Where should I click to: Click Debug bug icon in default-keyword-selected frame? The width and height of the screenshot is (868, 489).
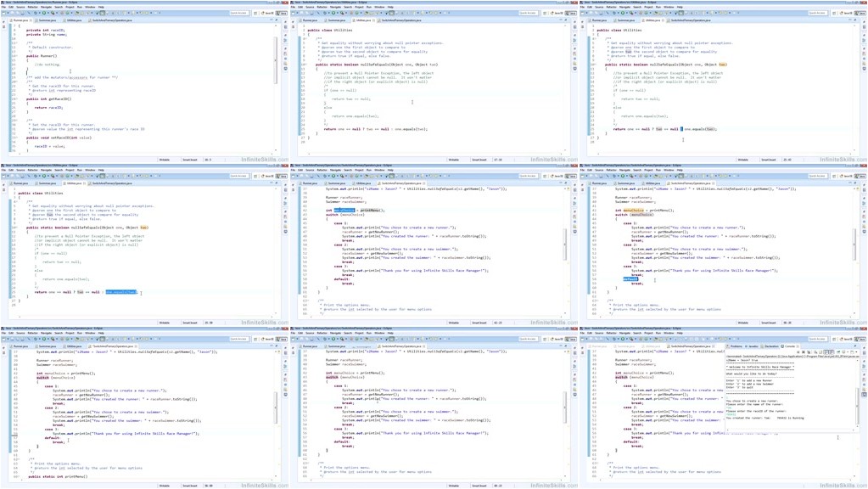[614, 176]
